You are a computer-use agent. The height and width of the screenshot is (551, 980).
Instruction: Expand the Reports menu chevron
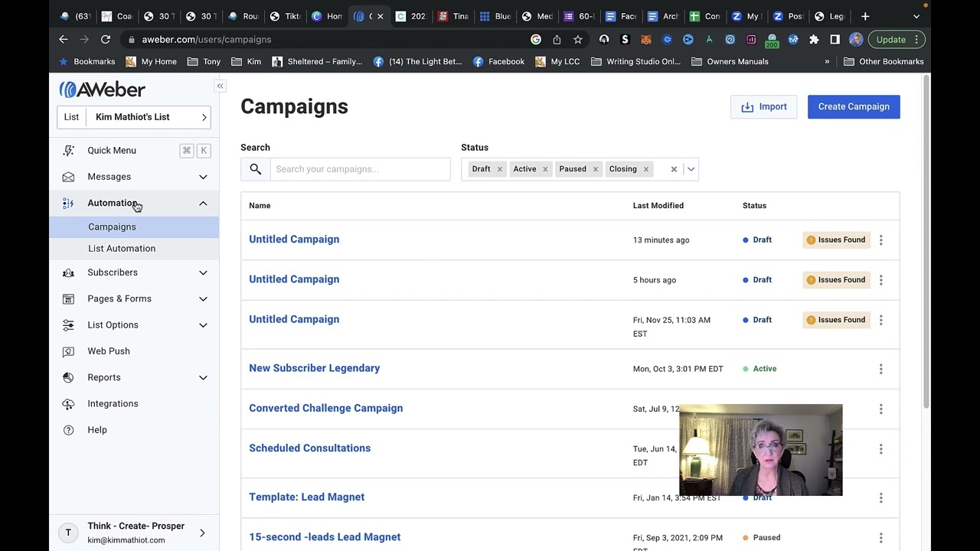(203, 377)
